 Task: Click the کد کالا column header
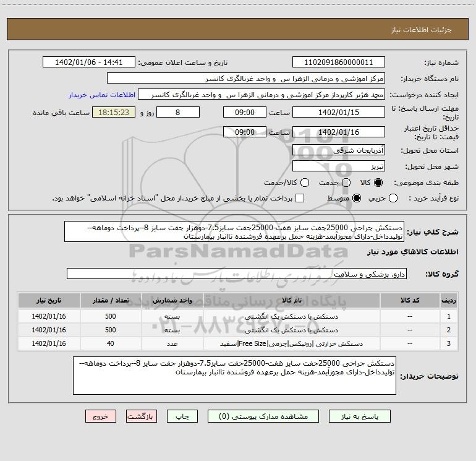410,301
